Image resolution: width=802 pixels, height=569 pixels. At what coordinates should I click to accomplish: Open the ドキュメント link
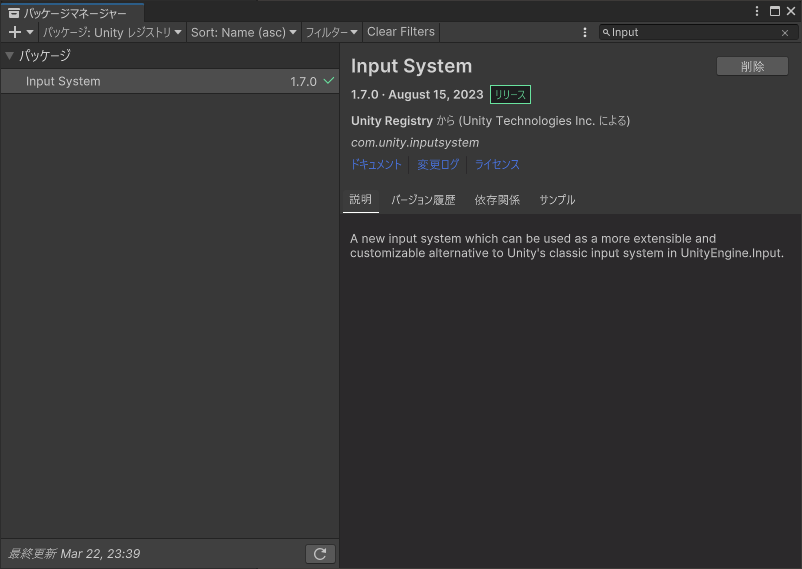[376, 165]
